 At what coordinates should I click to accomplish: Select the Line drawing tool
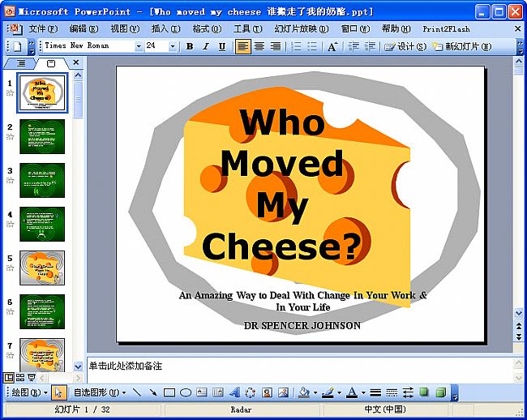point(137,392)
